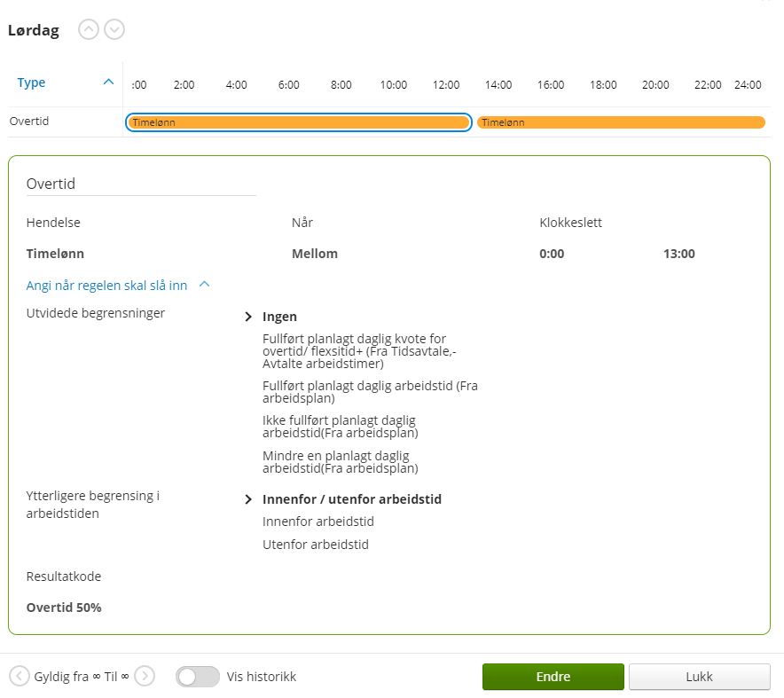Choose 'Fullført planlagt daglig kvote for overtid' option
This screenshot has width=784, height=698.
point(359,351)
